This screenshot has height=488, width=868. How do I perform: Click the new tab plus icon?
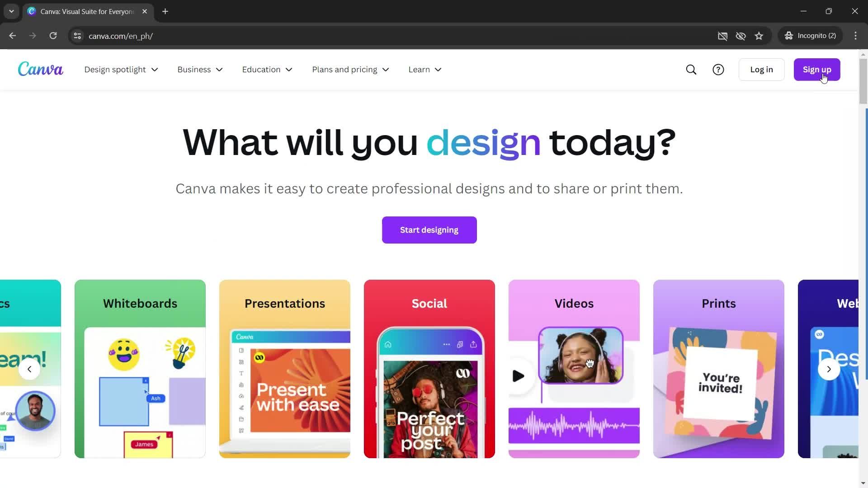(166, 11)
